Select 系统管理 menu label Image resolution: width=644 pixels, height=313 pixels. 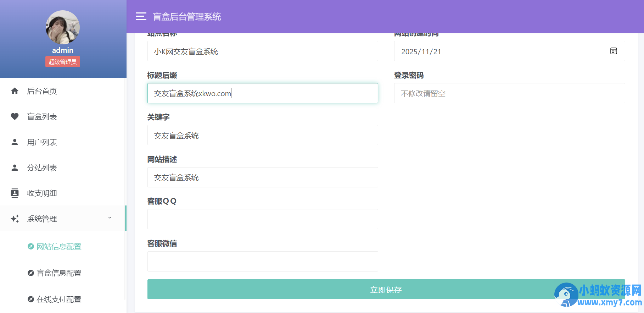42,219
